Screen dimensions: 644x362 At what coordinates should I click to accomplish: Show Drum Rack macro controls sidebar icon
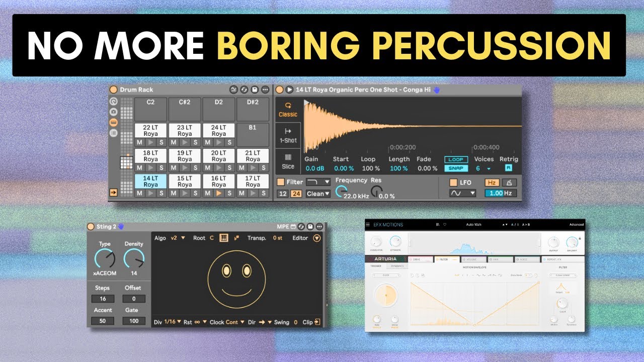[x=113, y=101]
